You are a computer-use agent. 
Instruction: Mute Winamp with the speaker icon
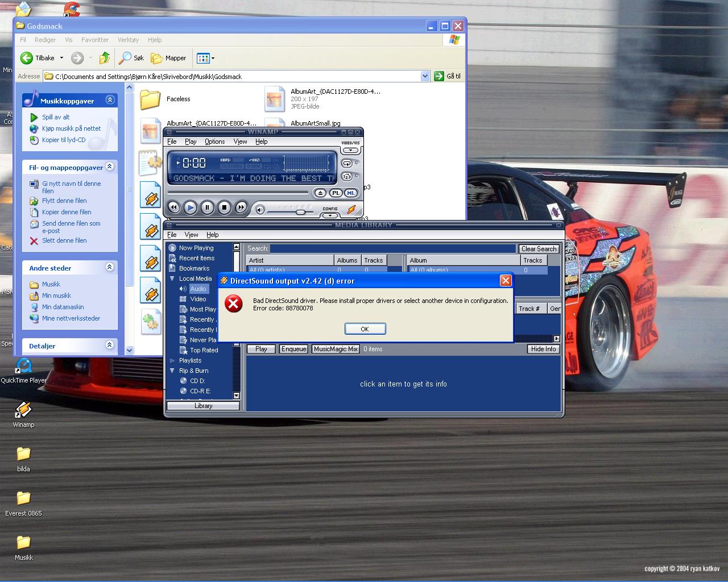260,210
